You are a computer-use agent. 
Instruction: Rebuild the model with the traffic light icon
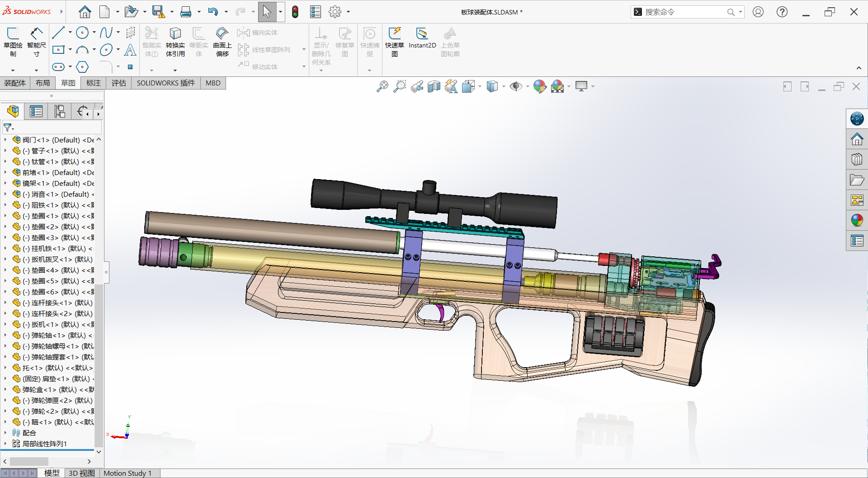tap(295, 12)
